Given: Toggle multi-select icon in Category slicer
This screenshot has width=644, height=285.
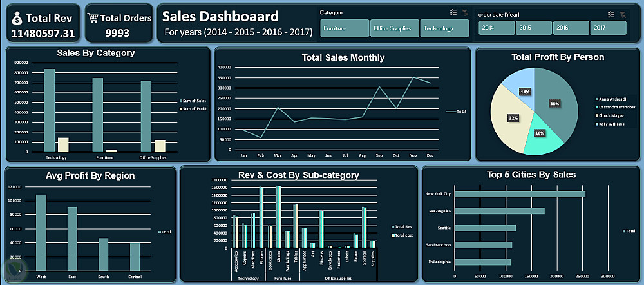Looking at the screenshot, I should (x=453, y=13).
